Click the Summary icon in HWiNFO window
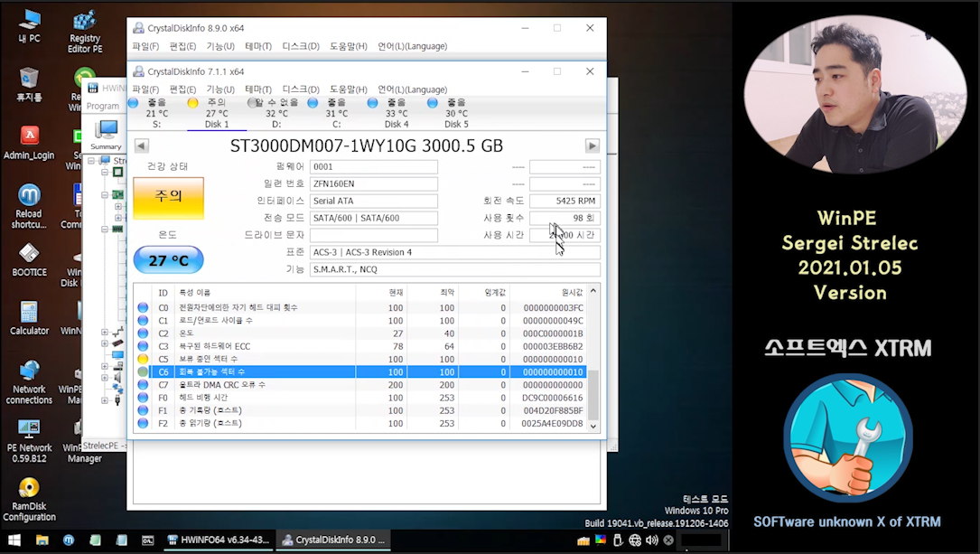This screenshot has height=554, width=980. pos(106,135)
